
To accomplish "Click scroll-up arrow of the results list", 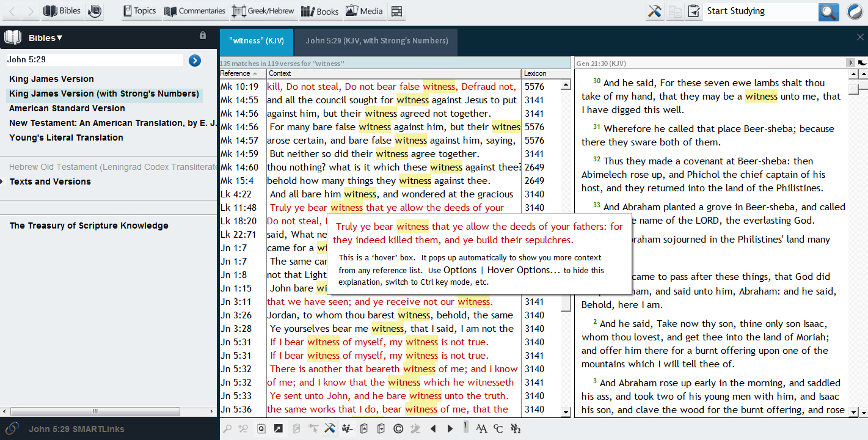I will coord(566,85).
